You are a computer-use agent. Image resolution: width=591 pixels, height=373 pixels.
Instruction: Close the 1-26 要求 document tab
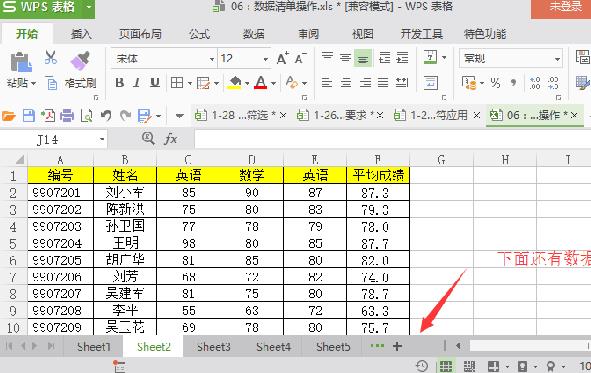click(380, 115)
